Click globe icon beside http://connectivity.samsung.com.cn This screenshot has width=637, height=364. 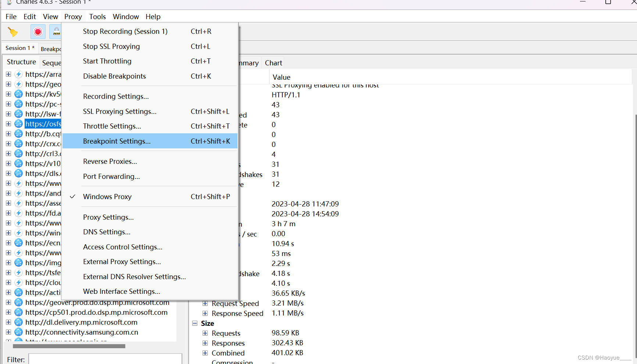(18, 332)
